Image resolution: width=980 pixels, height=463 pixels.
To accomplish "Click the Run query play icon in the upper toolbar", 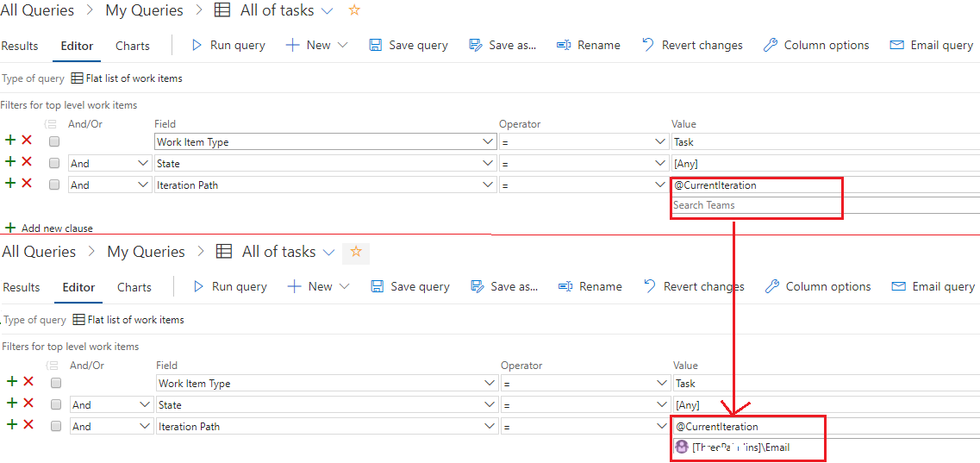I will coord(197,45).
